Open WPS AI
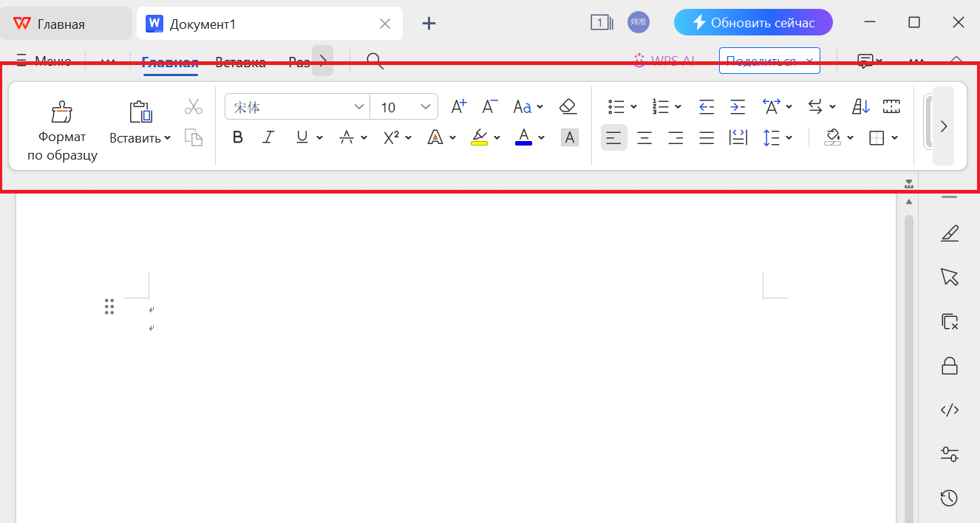 [664, 61]
